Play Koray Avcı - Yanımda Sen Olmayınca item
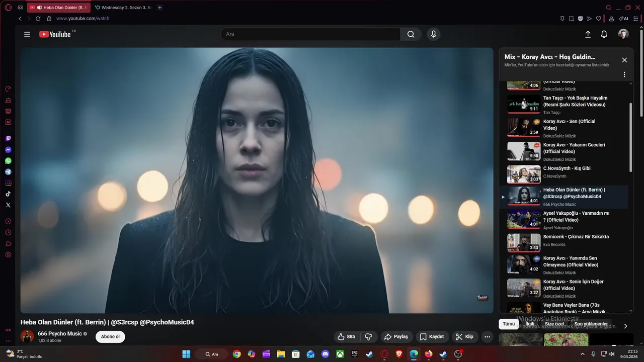The height and width of the screenshot is (362, 644). point(563,264)
